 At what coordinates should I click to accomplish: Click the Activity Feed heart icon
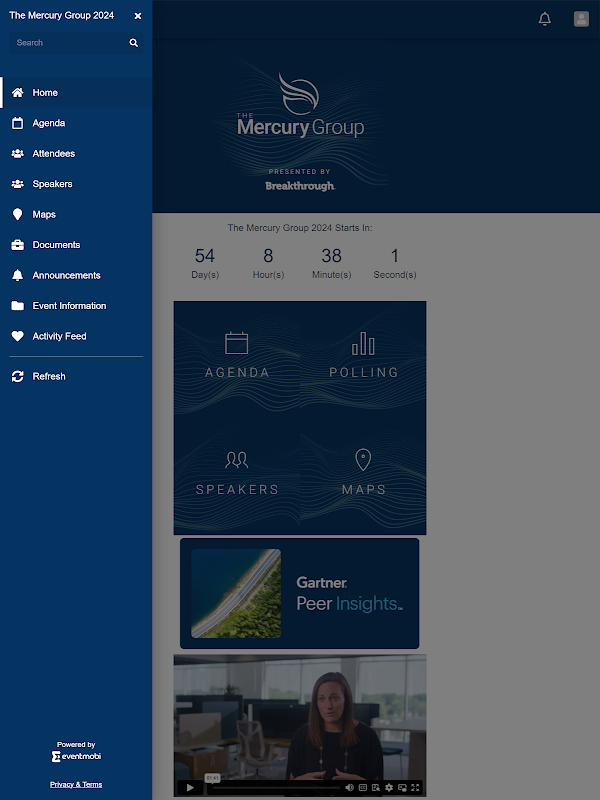[17, 336]
